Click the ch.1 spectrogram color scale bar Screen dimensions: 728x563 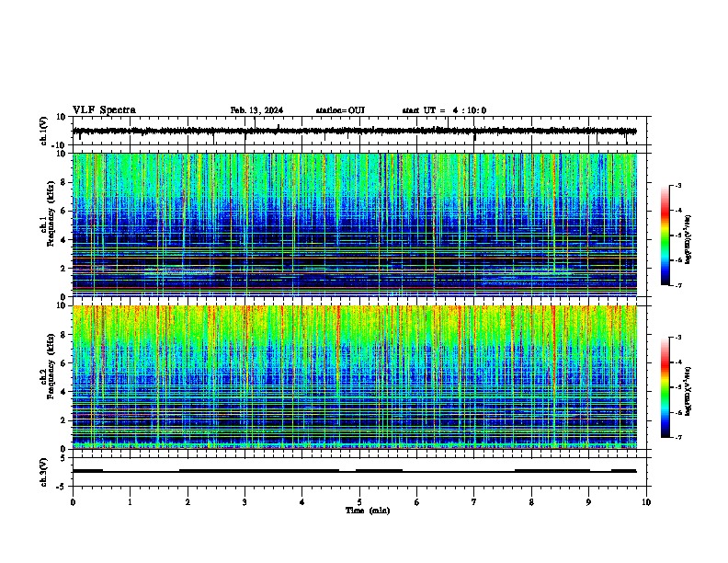(665, 236)
